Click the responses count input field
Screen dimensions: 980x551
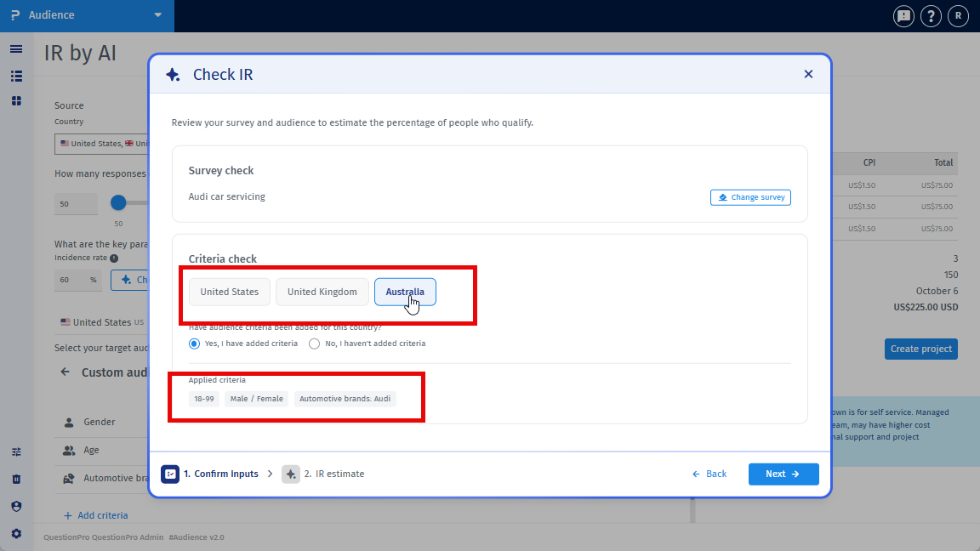(76, 204)
